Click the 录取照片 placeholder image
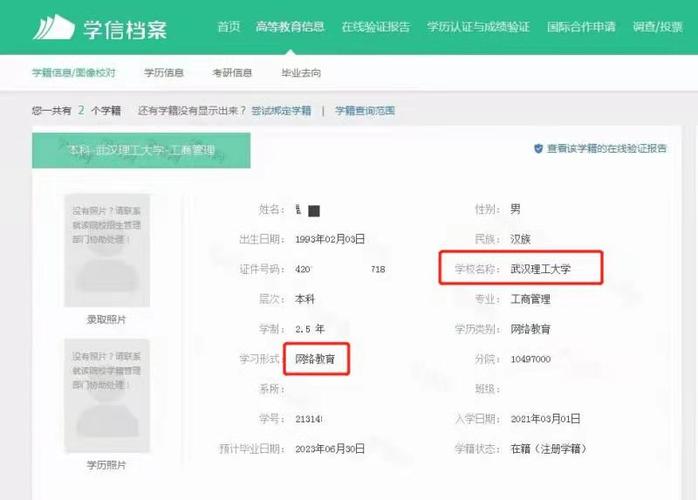This screenshot has height=500, width=698. [107, 250]
